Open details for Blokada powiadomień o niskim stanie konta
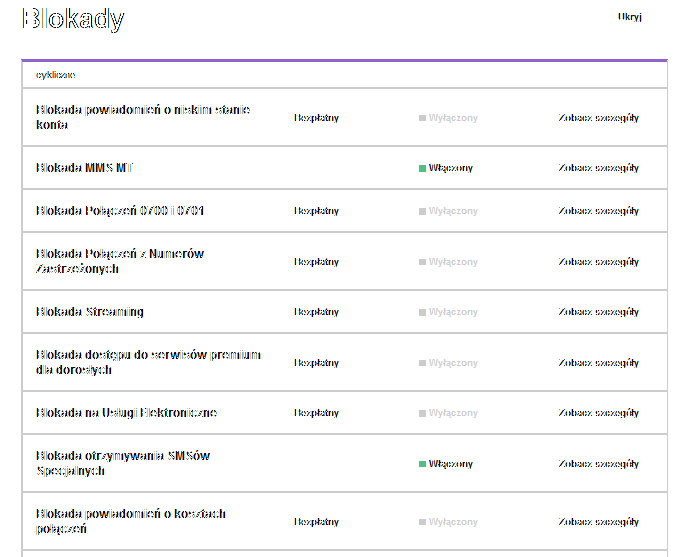Viewport: 684px width, 557px height. click(598, 118)
